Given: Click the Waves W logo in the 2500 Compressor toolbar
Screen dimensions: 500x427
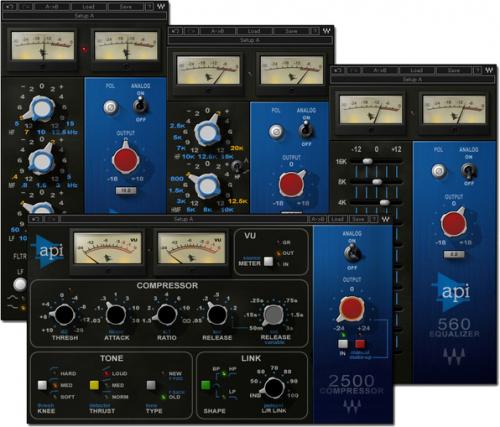Looking at the screenshot, I should [386, 219].
